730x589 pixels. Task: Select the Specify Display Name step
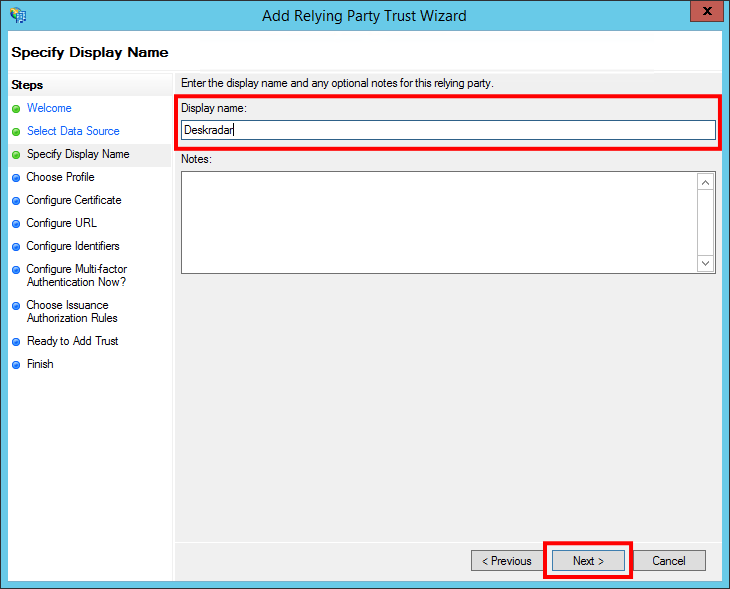[x=78, y=154]
